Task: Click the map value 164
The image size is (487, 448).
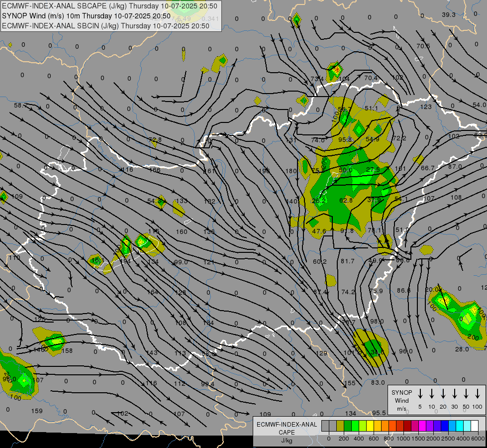Action: pos(153,292)
